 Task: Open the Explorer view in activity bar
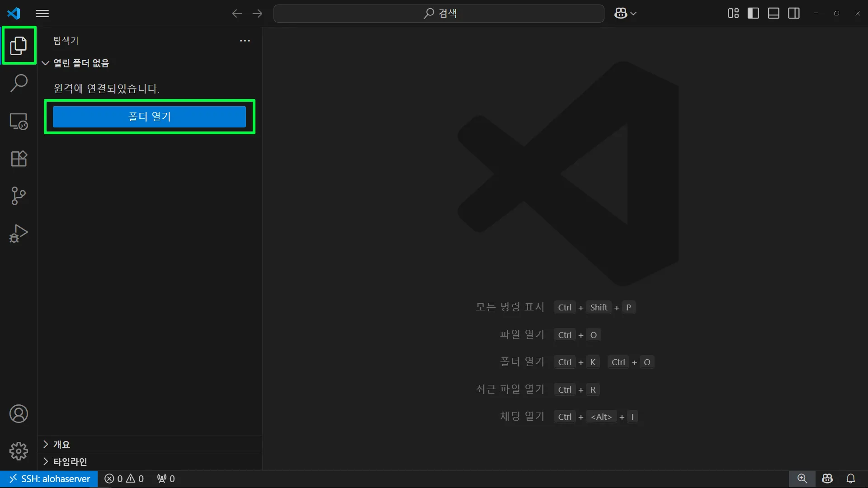pyautogui.click(x=19, y=46)
